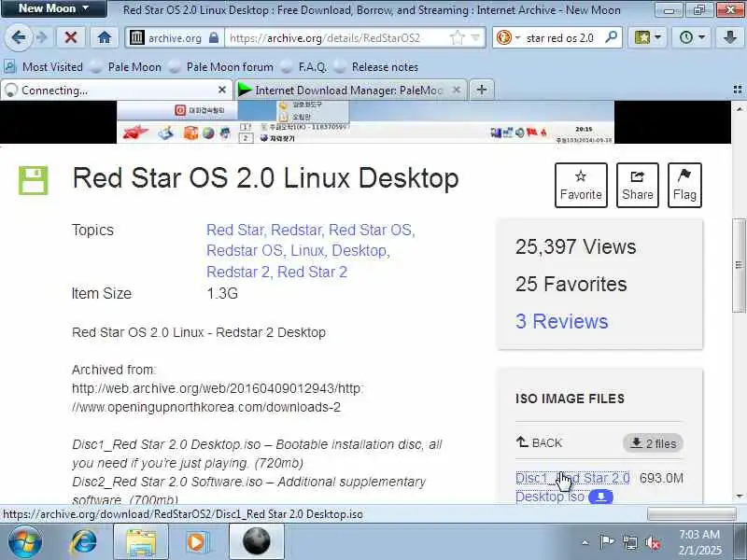Open the 'Redstar' topic link
Image resolution: width=747 pixels, height=560 pixels.
tap(297, 230)
